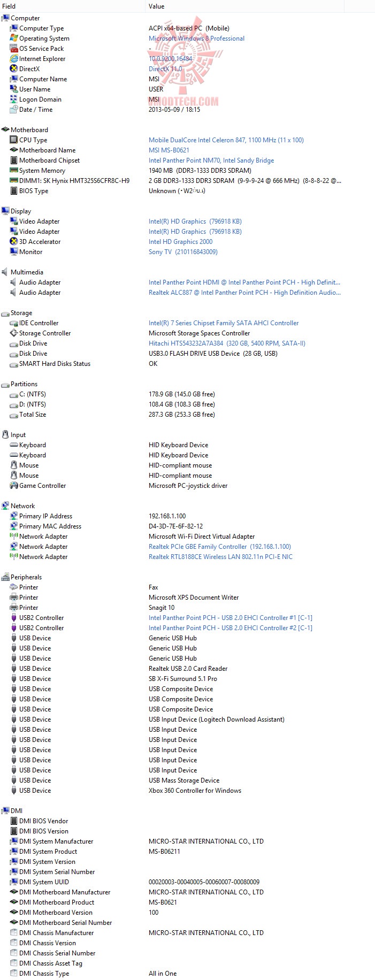This screenshot has height=980, width=375.
Task: Select USB Mass Storage Device value
Action: point(184,780)
